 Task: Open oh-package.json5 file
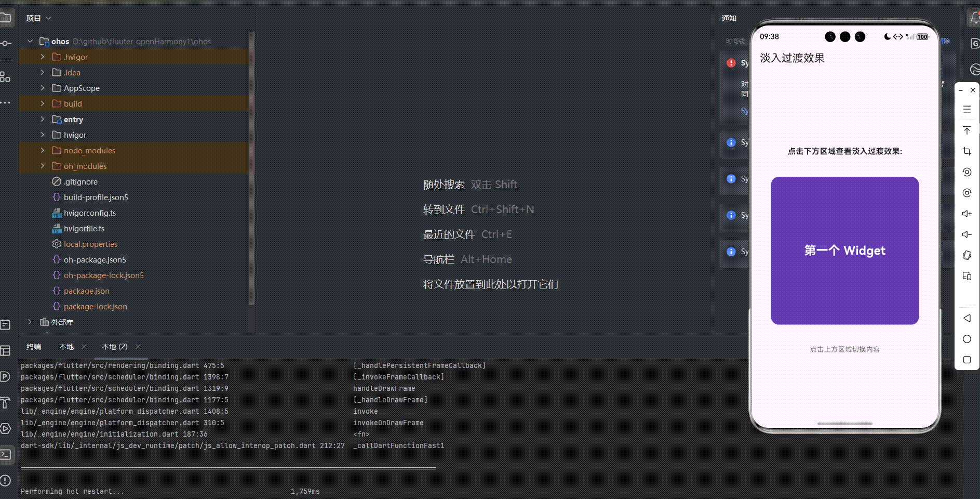[x=95, y=259]
